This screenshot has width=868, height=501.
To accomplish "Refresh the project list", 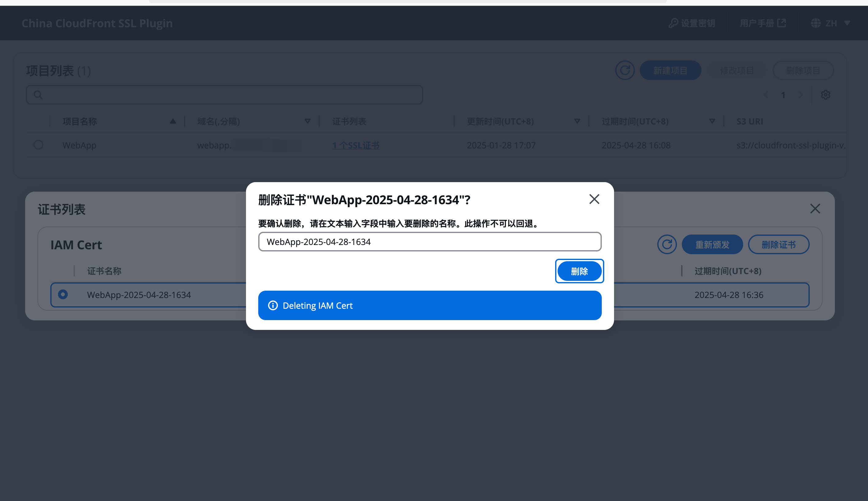I will pos(625,71).
